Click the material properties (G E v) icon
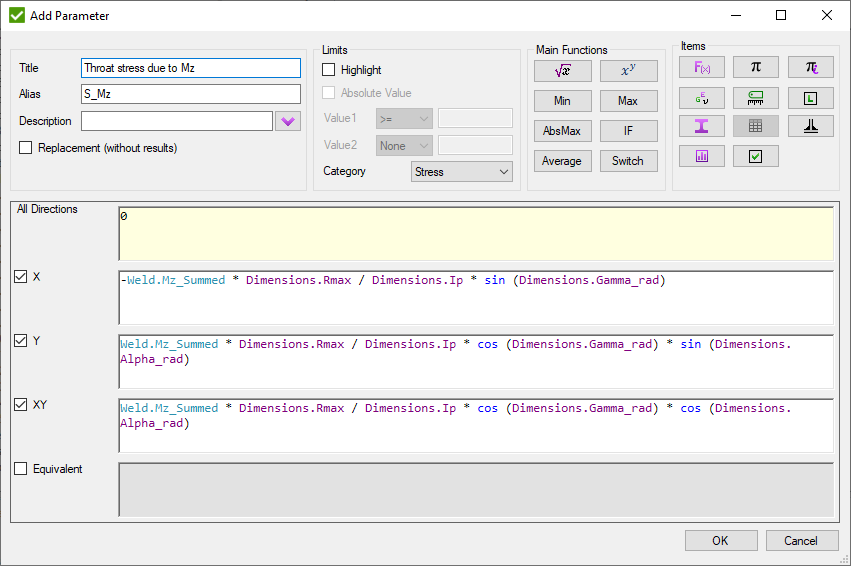 tap(701, 97)
